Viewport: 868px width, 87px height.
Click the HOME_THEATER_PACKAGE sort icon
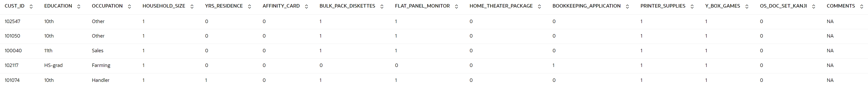pyautogui.click(x=540, y=6)
